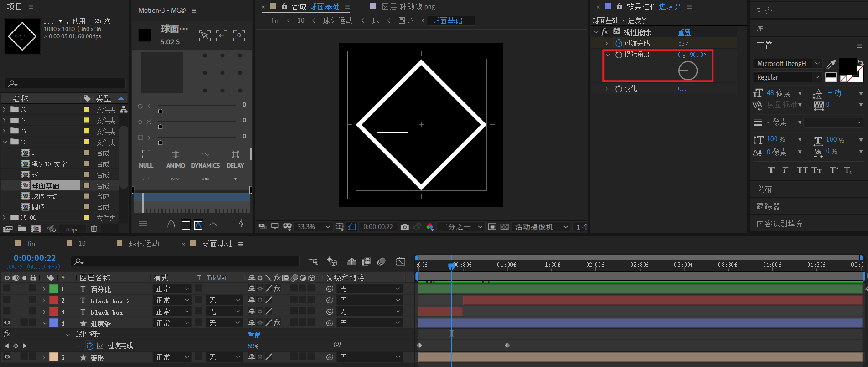Screen dimensions: 868x367
Task: Toggle stopwatch for 擦除角度 property
Action: point(619,55)
